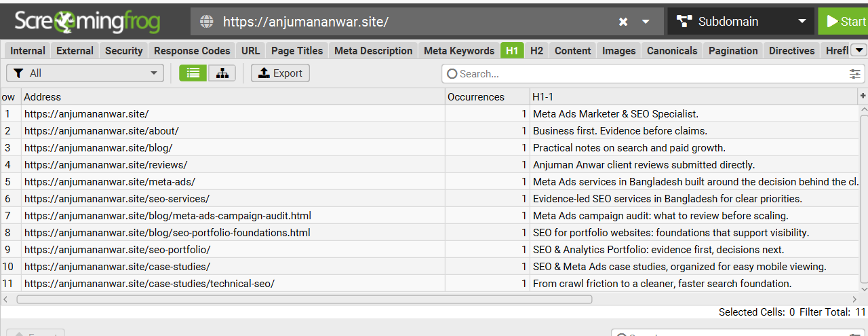The image size is (868, 336).
Task: Click the funnel icon in the filter box
Action: coord(18,73)
